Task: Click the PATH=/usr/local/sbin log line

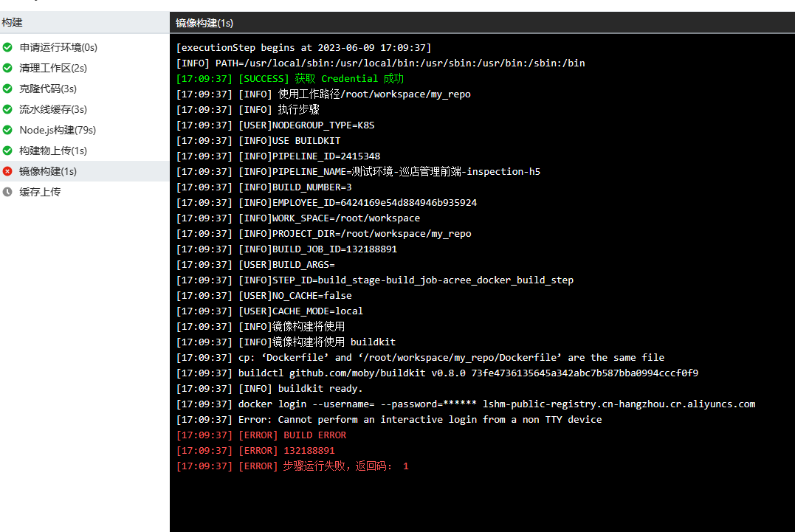Action: coord(380,63)
